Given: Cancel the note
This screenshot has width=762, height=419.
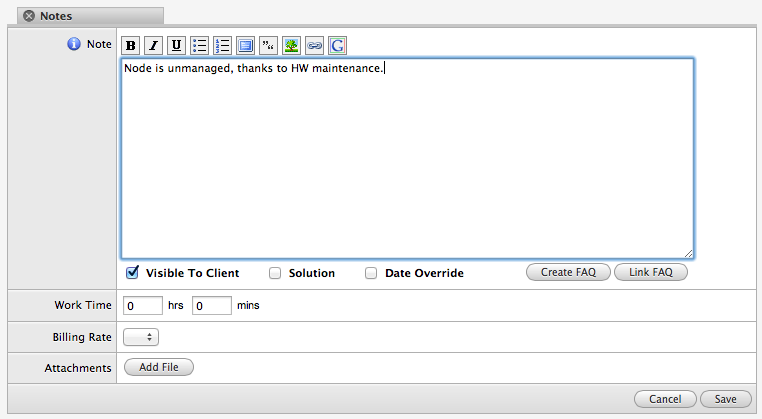Looking at the screenshot, I should click(x=665, y=399).
